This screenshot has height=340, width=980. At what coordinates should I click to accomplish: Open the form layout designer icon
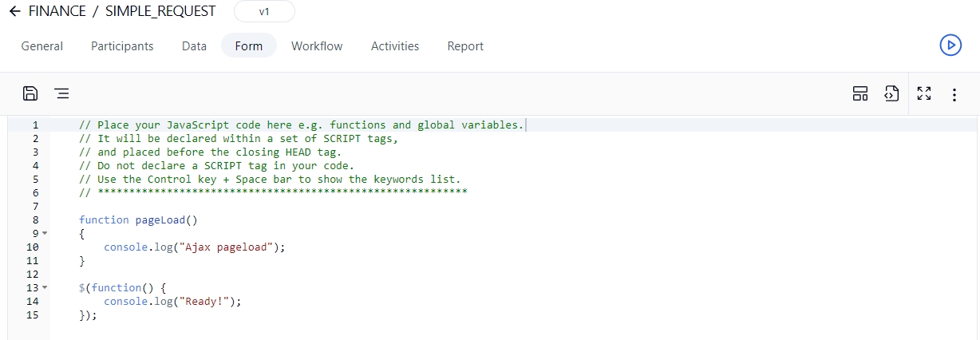pyautogui.click(x=859, y=93)
